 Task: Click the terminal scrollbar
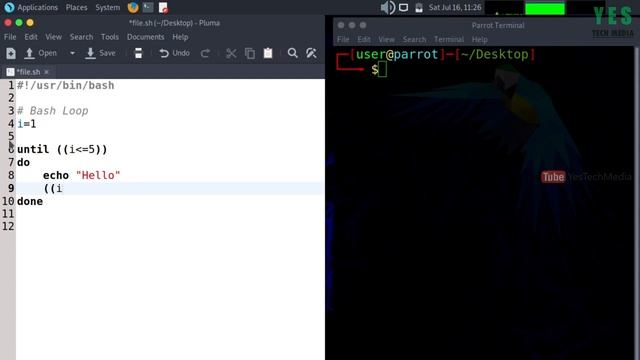point(637,203)
